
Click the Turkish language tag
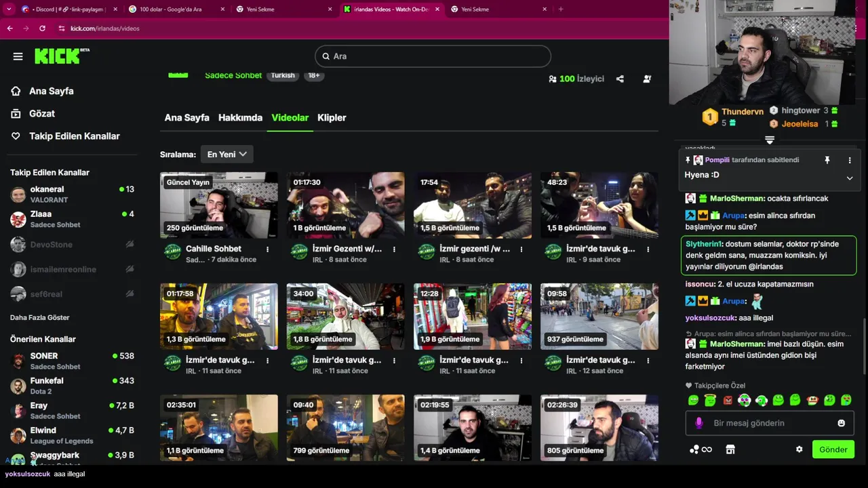point(283,75)
